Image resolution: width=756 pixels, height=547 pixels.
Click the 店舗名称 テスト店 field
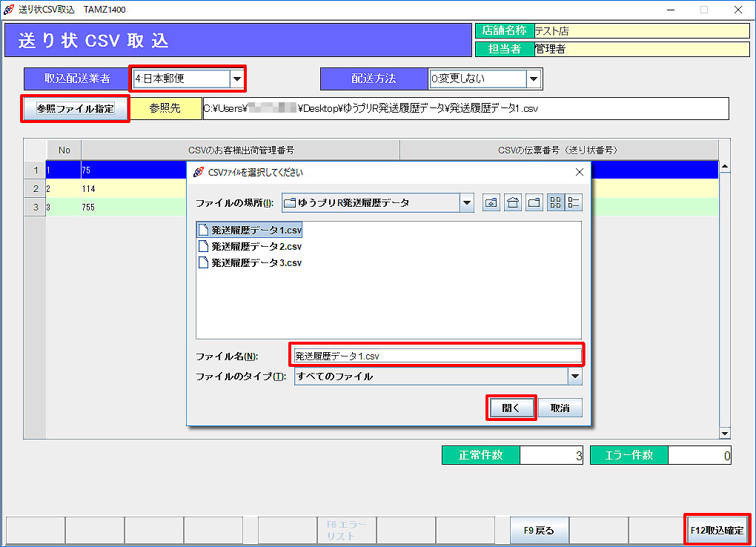coord(642,31)
